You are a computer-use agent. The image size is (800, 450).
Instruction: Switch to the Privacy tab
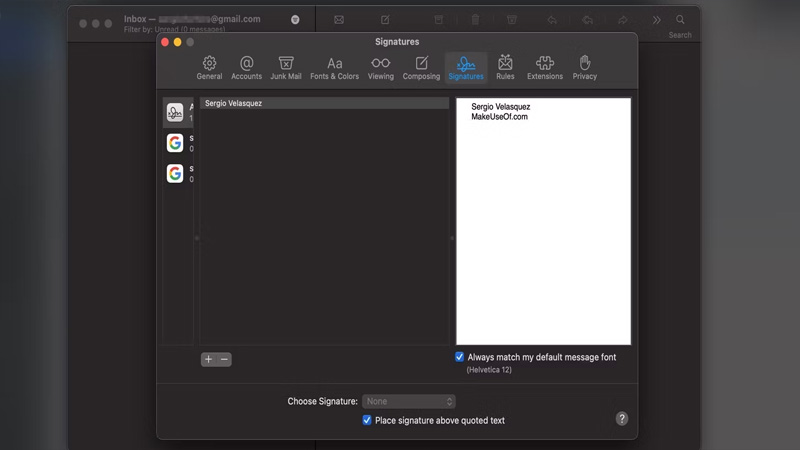[585, 68]
